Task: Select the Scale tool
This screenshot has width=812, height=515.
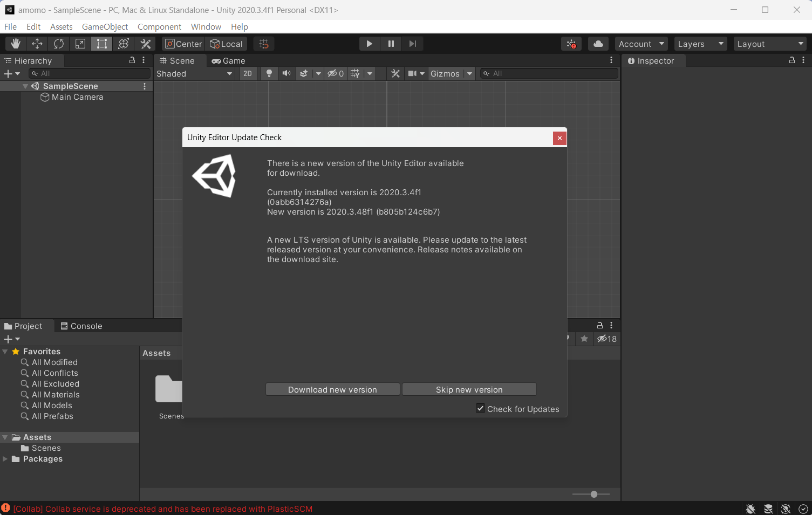Action: (80, 44)
